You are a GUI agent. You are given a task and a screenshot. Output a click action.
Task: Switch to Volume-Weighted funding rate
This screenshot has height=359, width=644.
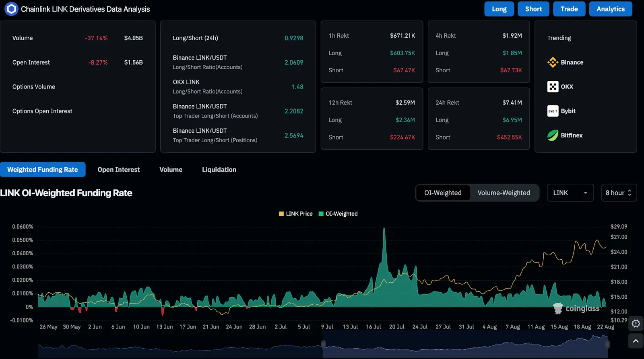(504, 193)
